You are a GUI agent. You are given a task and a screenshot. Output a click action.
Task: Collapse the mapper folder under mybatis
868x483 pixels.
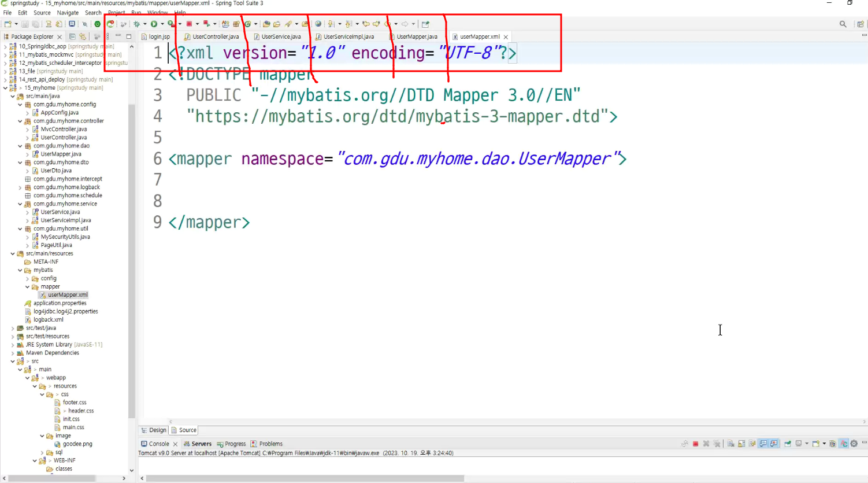tap(27, 287)
